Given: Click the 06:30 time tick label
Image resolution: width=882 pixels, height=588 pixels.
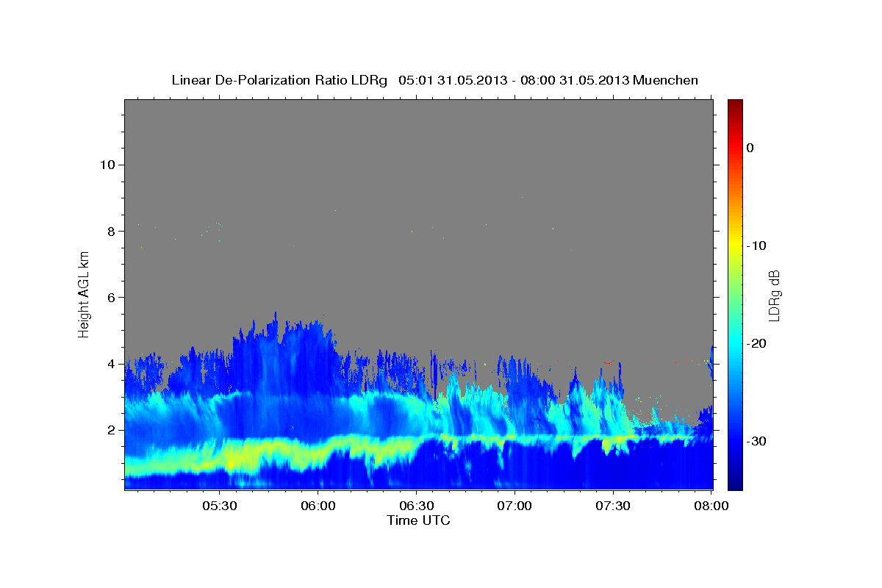Looking at the screenshot, I should tap(416, 506).
